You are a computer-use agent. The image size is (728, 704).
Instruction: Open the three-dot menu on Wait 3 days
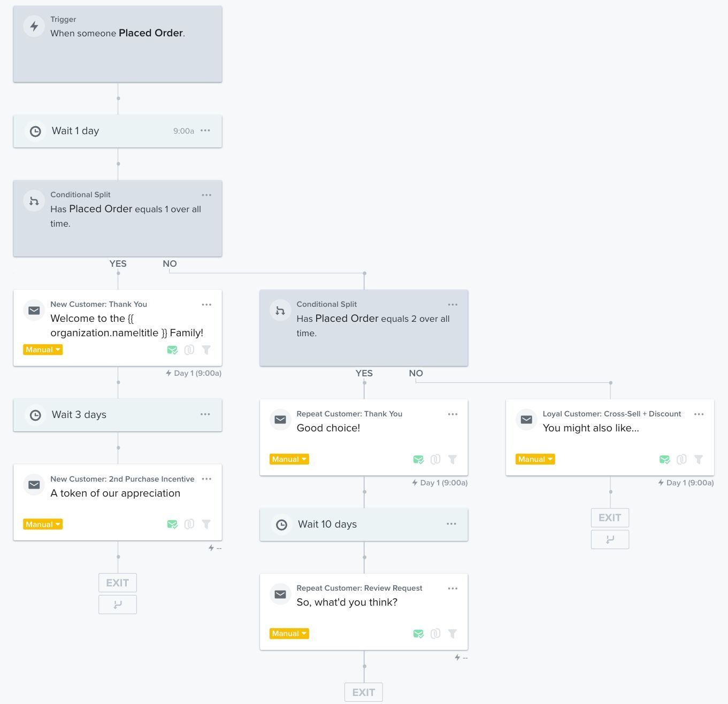tap(205, 414)
